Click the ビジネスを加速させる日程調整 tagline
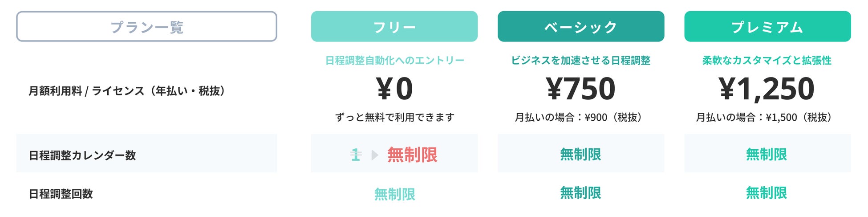Viewport: 868px width, 217px height. 580,61
